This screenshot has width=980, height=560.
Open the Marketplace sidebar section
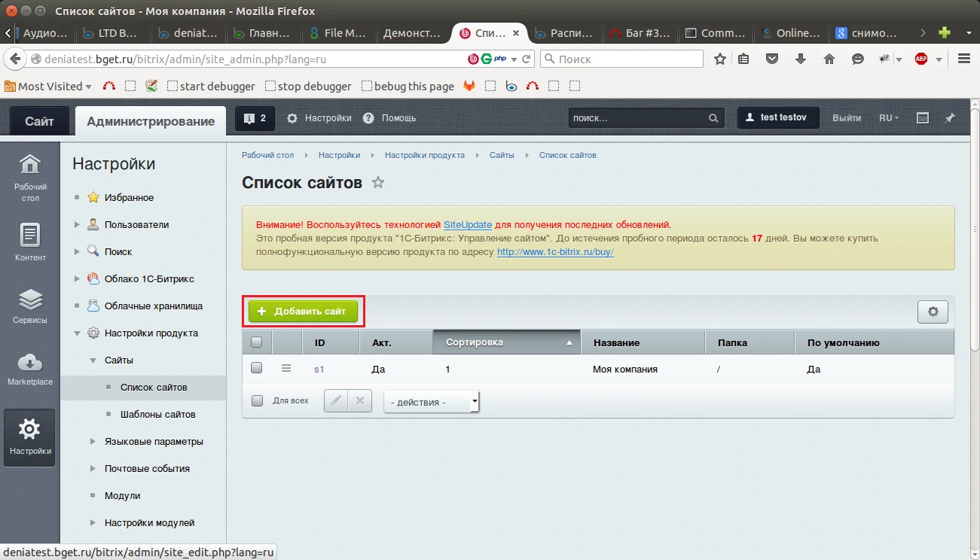(x=30, y=368)
